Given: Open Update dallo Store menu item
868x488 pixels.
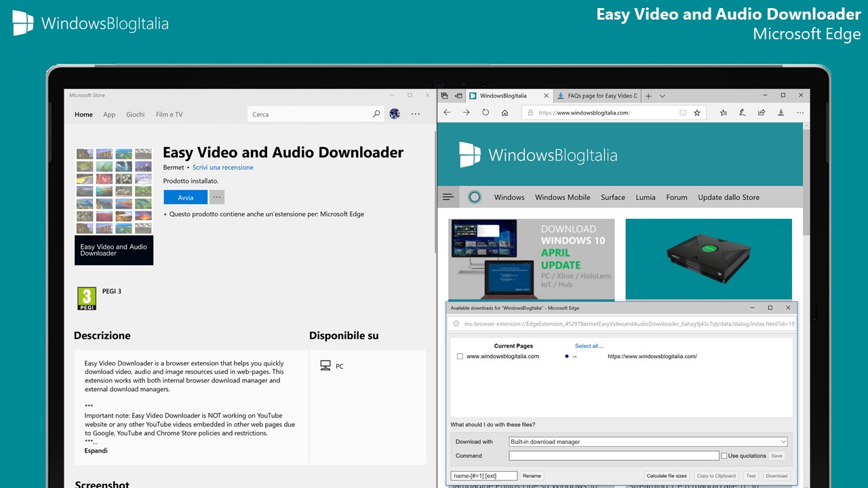Looking at the screenshot, I should click(x=729, y=197).
